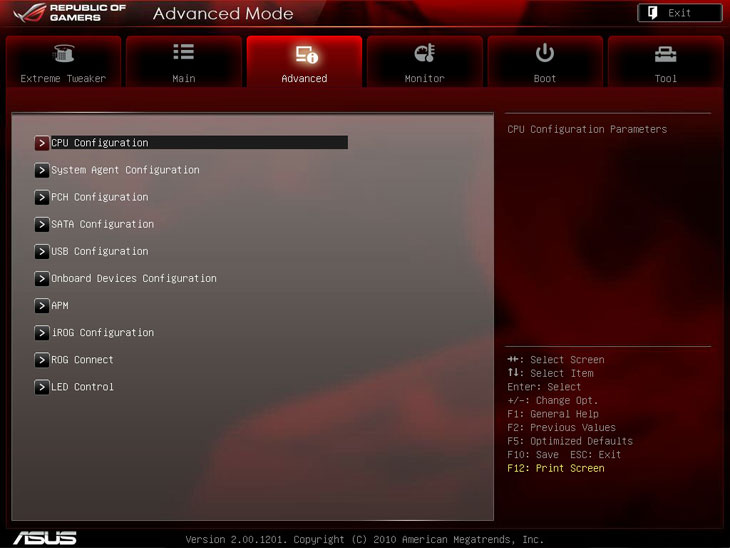Expand the System Agent Configuration arrow

point(41,170)
